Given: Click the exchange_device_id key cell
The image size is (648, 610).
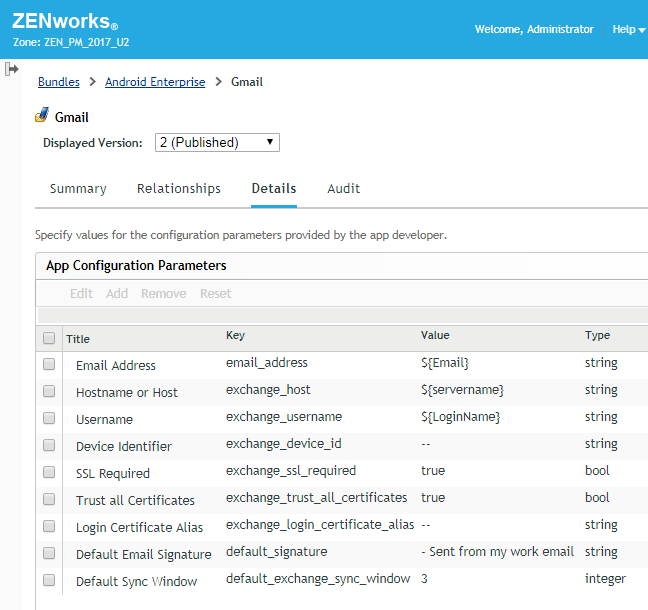Looking at the screenshot, I should click(284, 444).
